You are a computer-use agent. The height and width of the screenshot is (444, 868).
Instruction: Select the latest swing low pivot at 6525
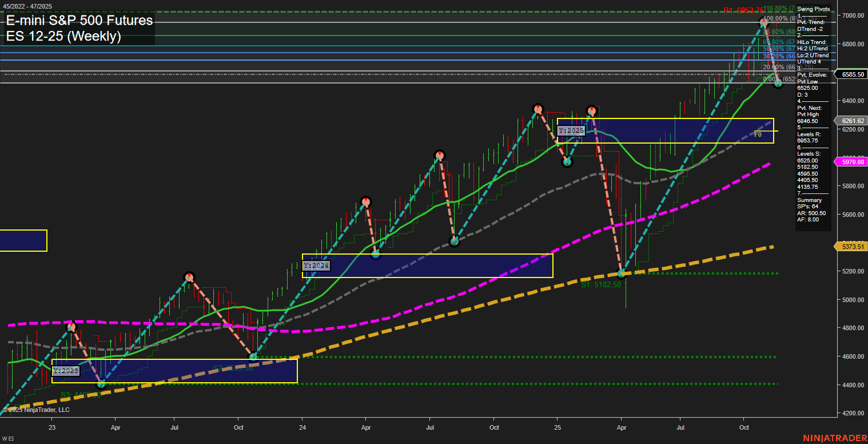(778, 84)
